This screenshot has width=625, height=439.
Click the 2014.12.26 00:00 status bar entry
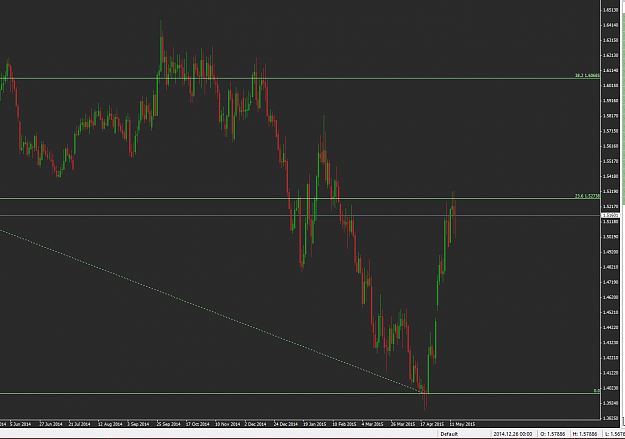pos(513,434)
